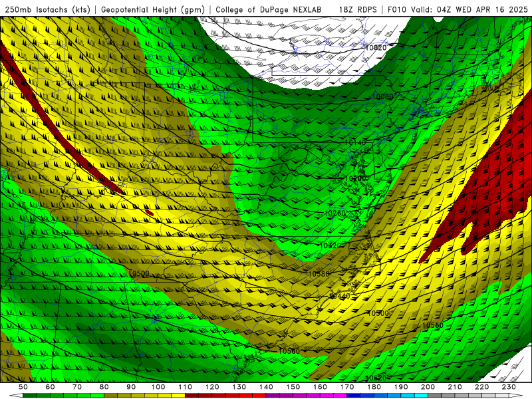Click the 200 legend value
The image size is (532, 399).
(x=428, y=387)
